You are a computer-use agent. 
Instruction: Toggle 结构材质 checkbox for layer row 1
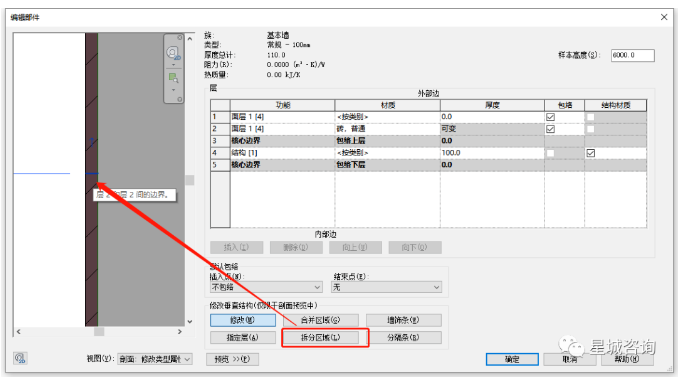591,117
